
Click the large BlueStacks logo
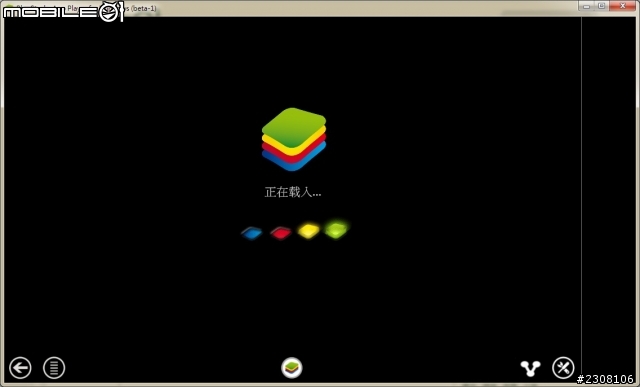click(x=294, y=139)
